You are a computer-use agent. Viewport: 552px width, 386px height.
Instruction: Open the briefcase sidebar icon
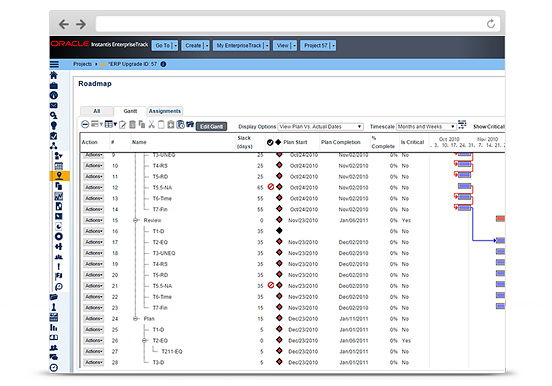pos(54,85)
